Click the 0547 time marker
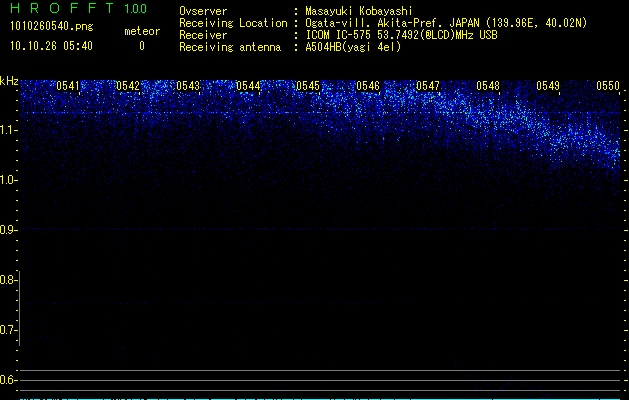Image resolution: width=629 pixels, height=400 pixels. coord(428,86)
